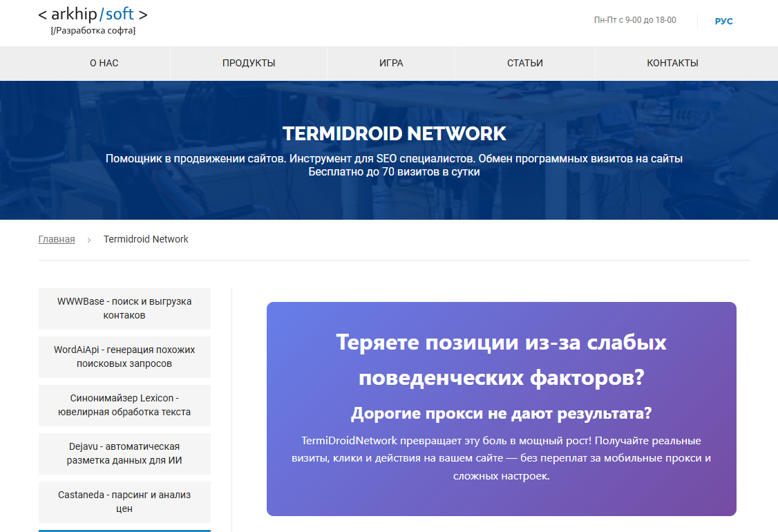The height and width of the screenshot is (532, 778).
Task: Open the WWWBase product page
Action: click(x=124, y=308)
